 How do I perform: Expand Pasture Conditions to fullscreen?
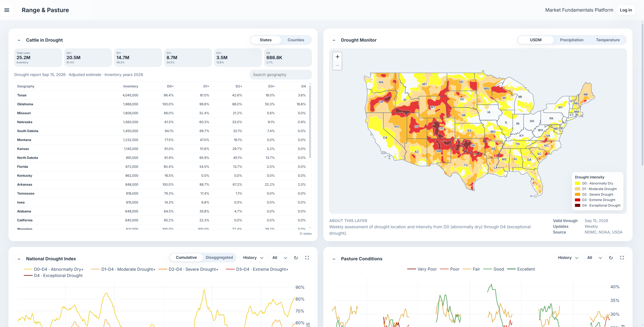(622, 258)
